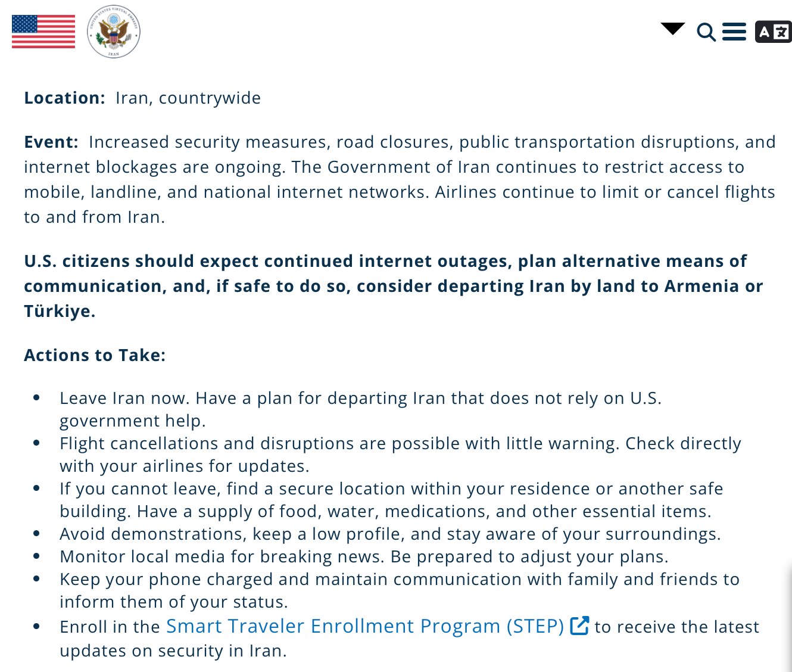Select the 'Actions to Take:' heading
792x672 pixels.
[x=95, y=354]
